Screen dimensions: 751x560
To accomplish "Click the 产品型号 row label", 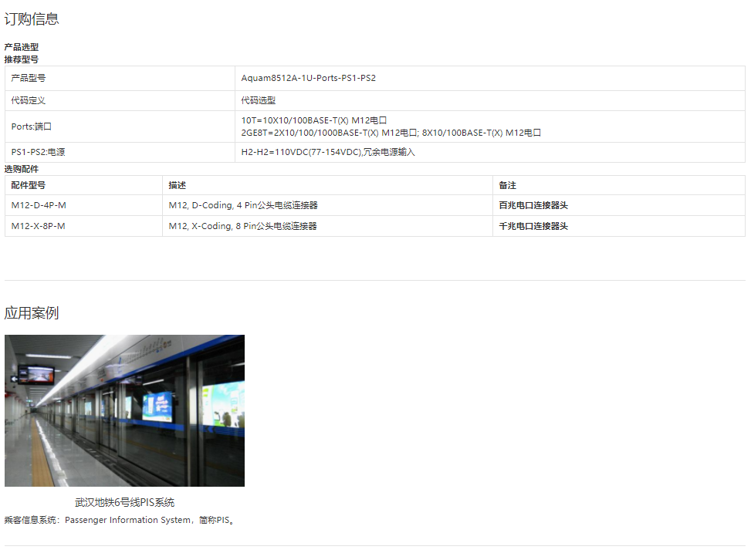I will pos(29,78).
